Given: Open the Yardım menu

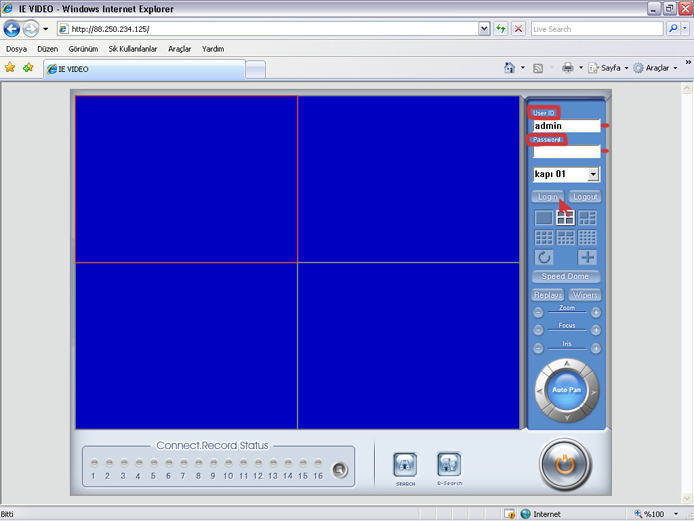Looking at the screenshot, I should pyautogui.click(x=213, y=49).
